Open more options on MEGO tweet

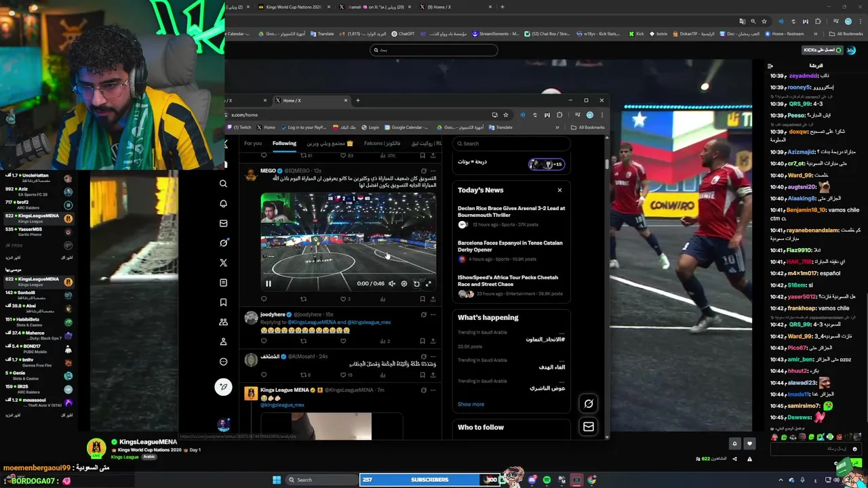point(433,171)
